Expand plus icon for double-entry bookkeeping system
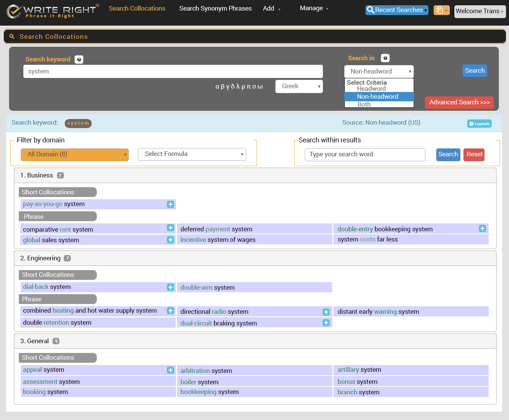Screen dimensions: 509x420 coord(482,229)
